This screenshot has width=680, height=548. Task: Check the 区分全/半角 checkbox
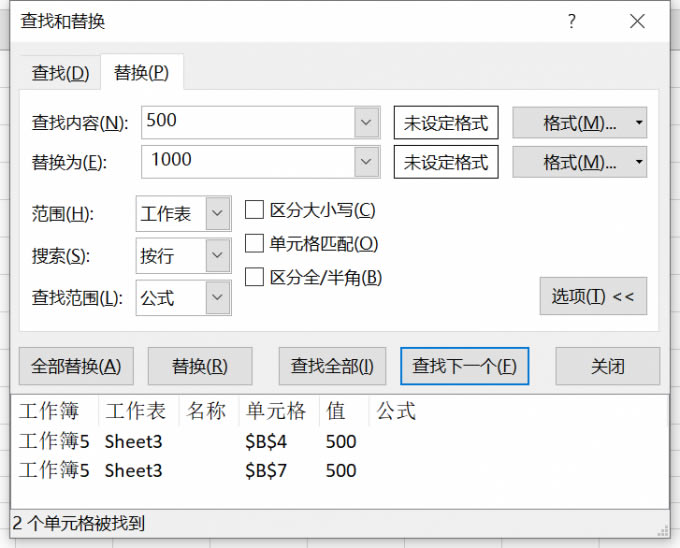[x=255, y=277]
